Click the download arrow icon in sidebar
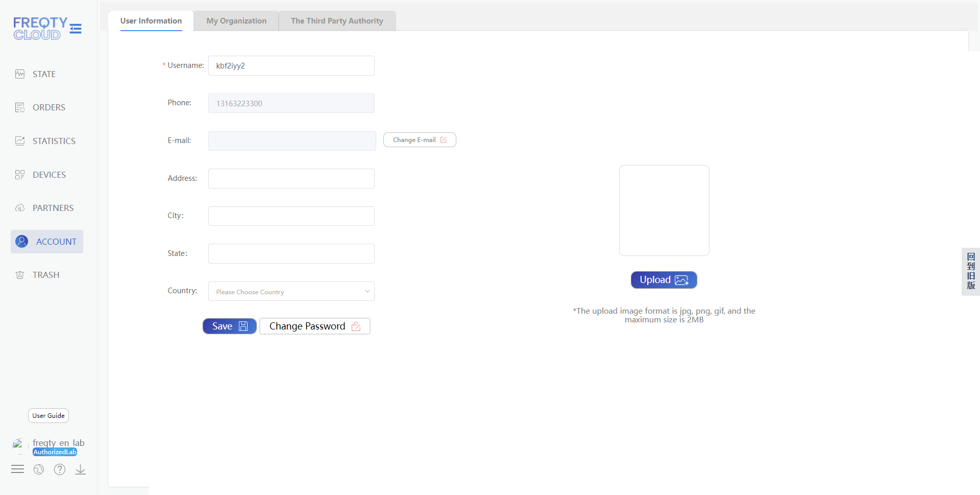The image size is (980, 495). point(80,469)
